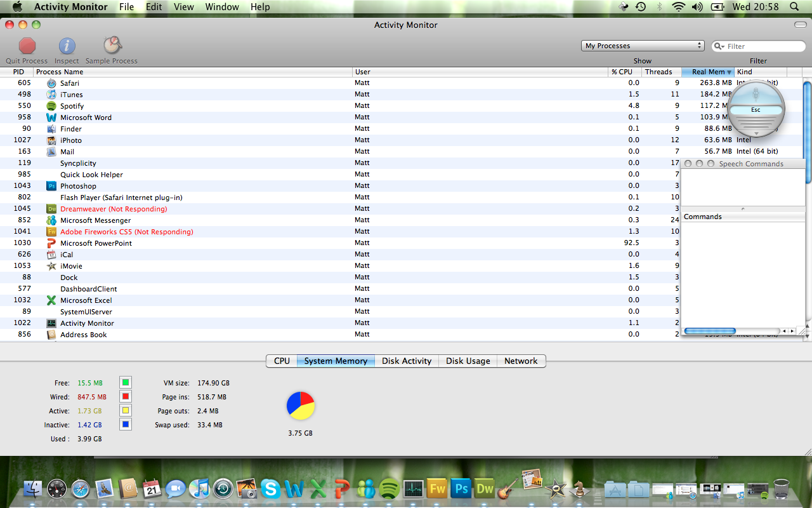Viewport: 812px width, 508px height.
Task: Open the View menu
Action: point(184,7)
